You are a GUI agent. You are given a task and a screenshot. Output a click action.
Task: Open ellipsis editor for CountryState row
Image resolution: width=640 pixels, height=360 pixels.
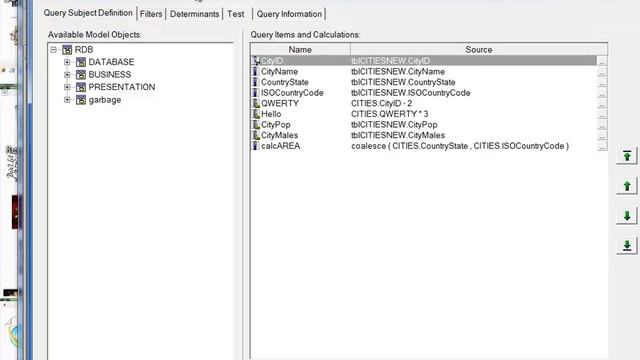point(602,82)
